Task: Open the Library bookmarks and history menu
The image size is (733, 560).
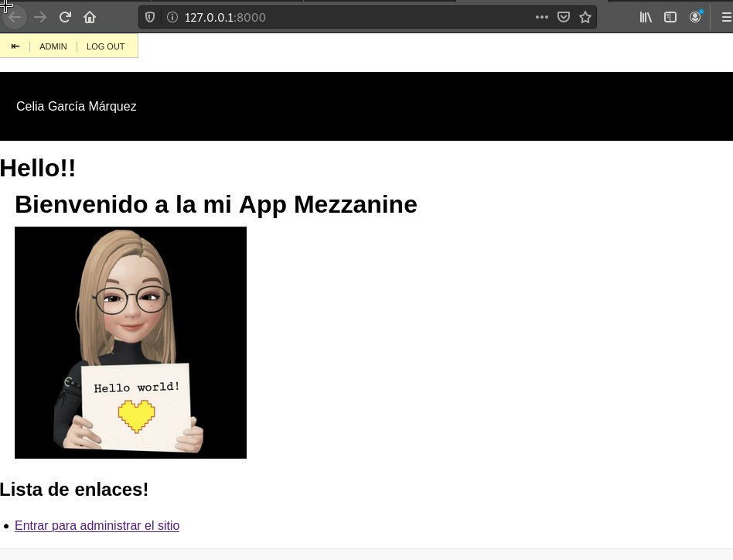Action: coord(646,17)
